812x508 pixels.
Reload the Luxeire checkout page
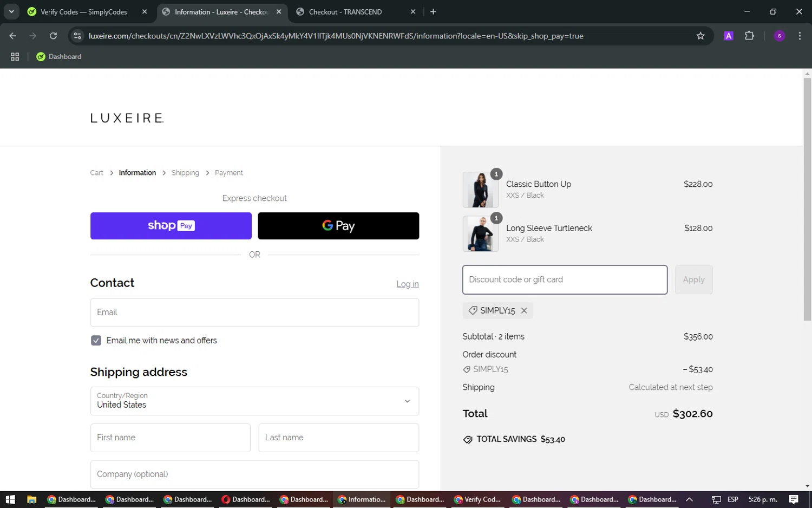pos(53,36)
